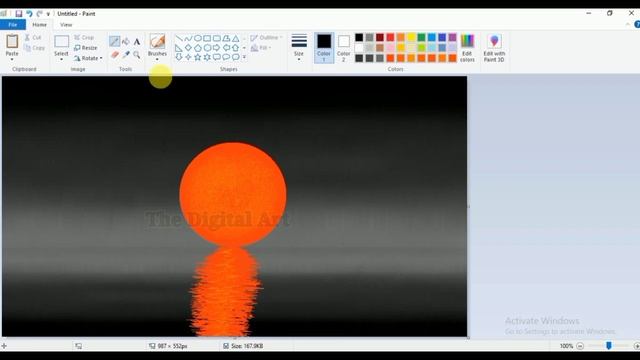
Task: Expand the Brushes dropdown arrow
Action: click(x=157, y=60)
